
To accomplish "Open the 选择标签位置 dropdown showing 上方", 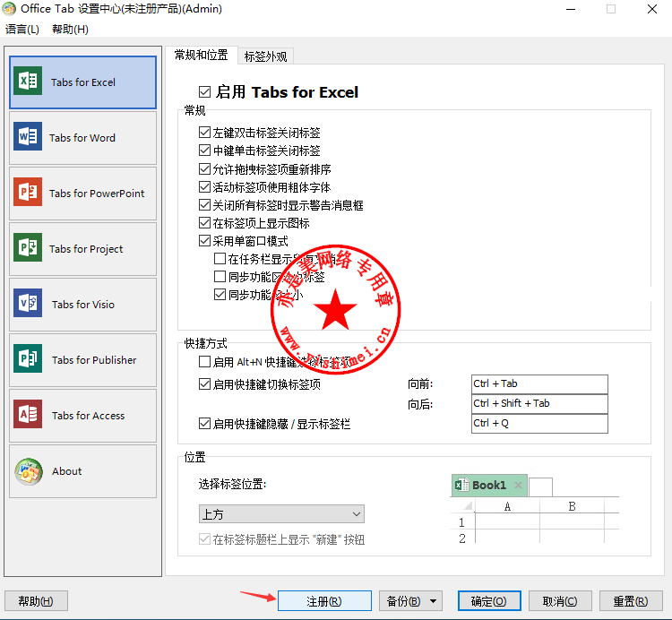I will [281, 513].
